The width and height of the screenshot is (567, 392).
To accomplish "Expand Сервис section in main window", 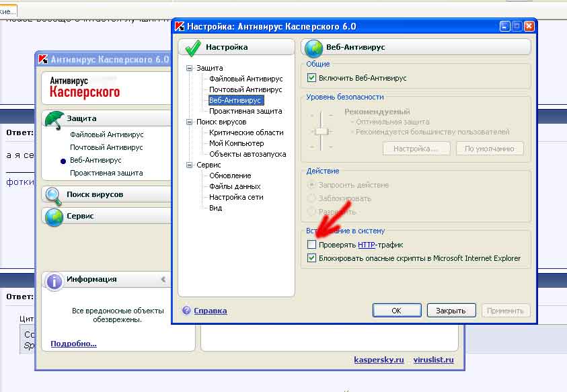I will click(107, 216).
